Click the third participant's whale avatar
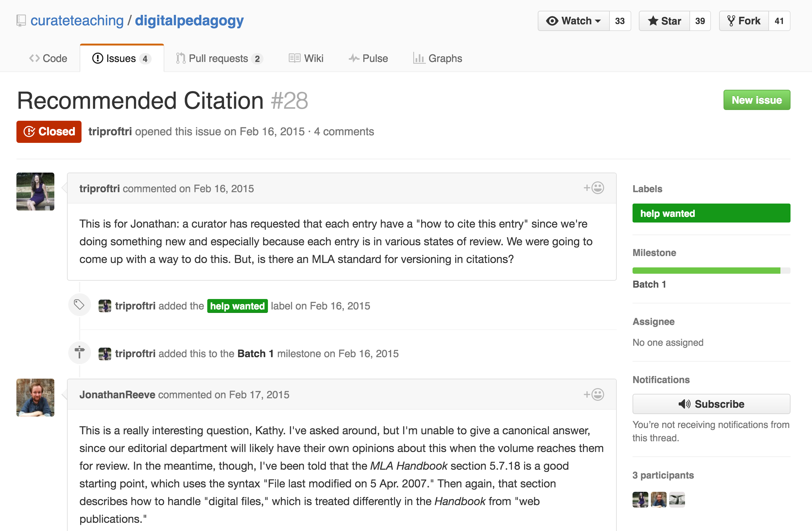812x531 pixels. (x=677, y=500)
